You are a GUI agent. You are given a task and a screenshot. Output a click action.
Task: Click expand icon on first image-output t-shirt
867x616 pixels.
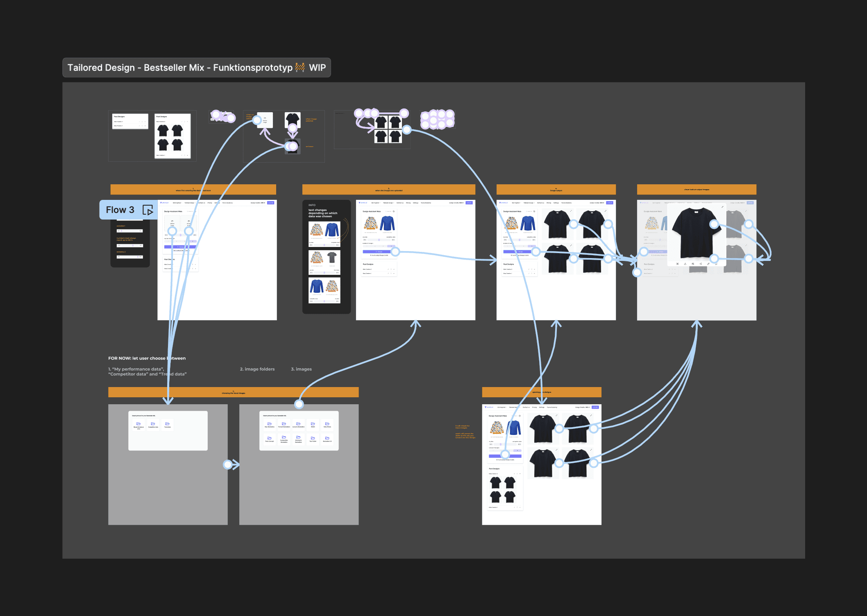click(571, 211)
